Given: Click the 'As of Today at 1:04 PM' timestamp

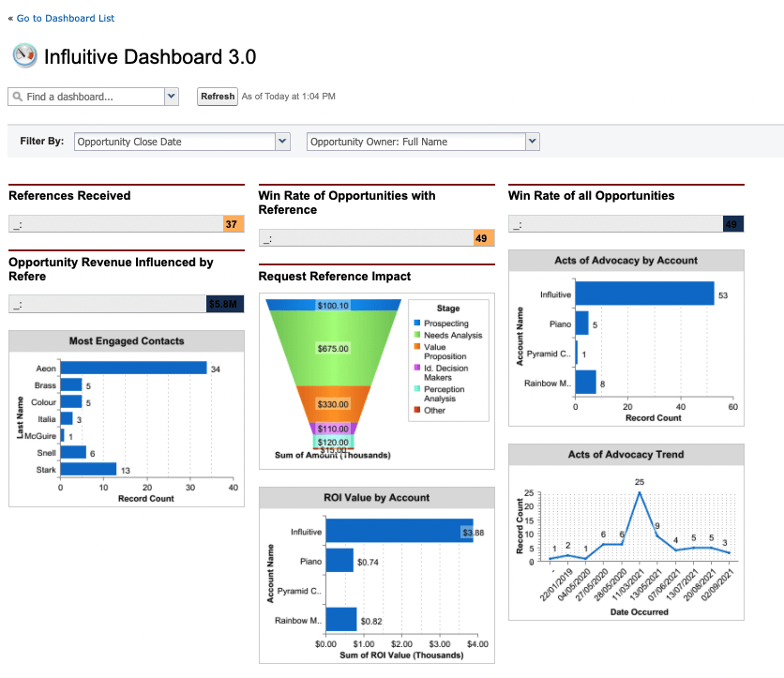Looking at the screenshot, I should 289,96.
